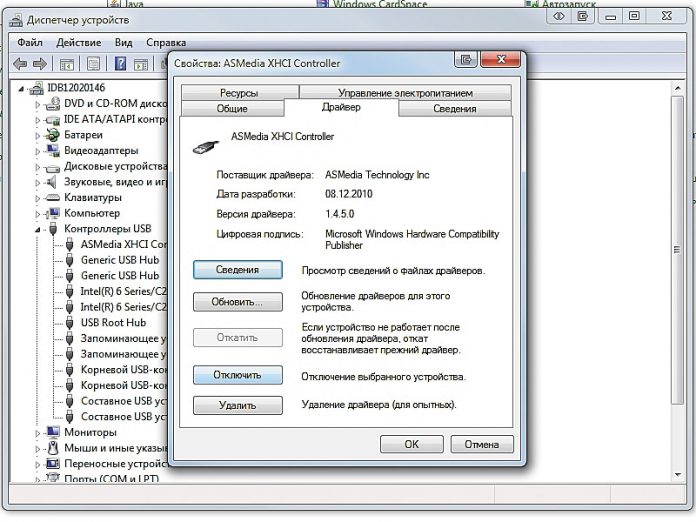Click the Back arrow in the toolbar
Screen dimensions: 696x522
[x=20, y=65]
